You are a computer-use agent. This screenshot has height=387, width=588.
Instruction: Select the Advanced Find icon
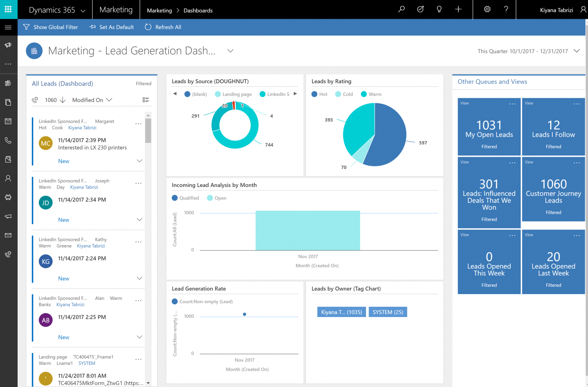pyautogui.click(x=420, y=10)
